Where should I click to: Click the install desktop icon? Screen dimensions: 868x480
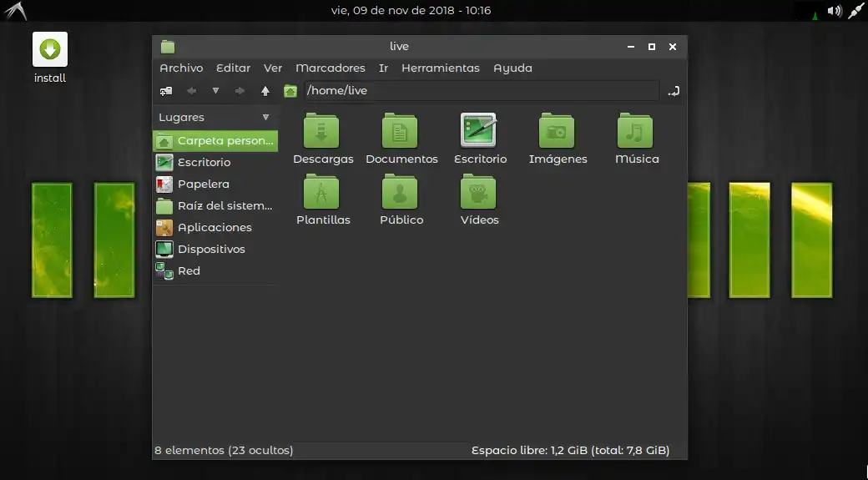[50, 58]
